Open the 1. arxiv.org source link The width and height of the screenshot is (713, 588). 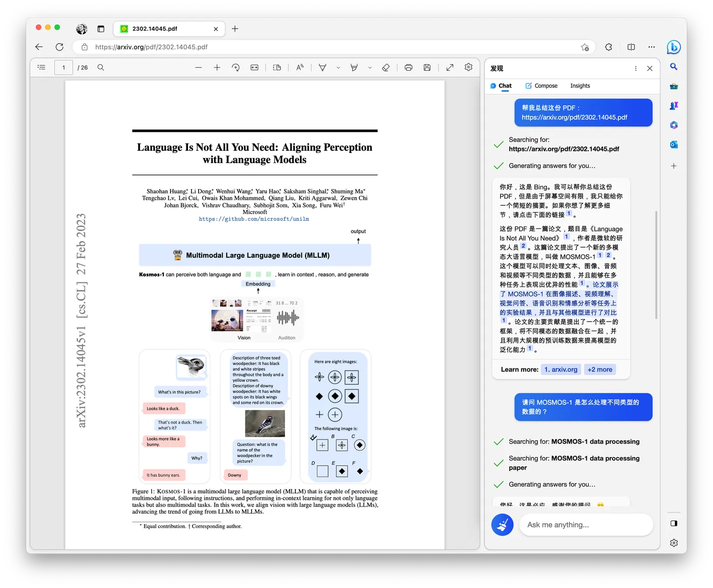561,369
